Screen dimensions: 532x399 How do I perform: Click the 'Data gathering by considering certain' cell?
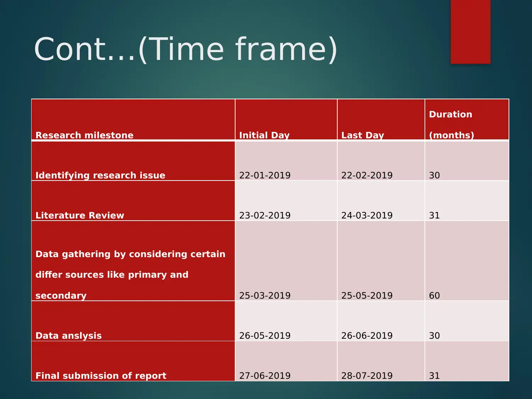(x=133, y=261)
